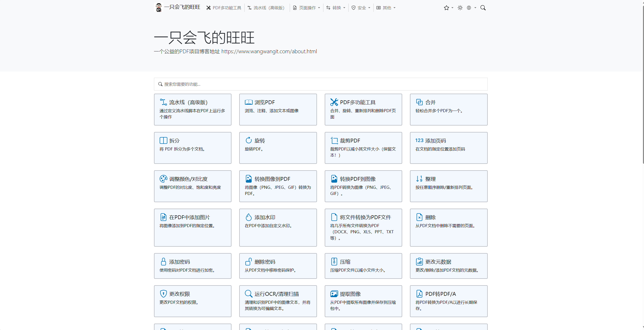Select the 添加水印 droplet icon

point(248,217)
